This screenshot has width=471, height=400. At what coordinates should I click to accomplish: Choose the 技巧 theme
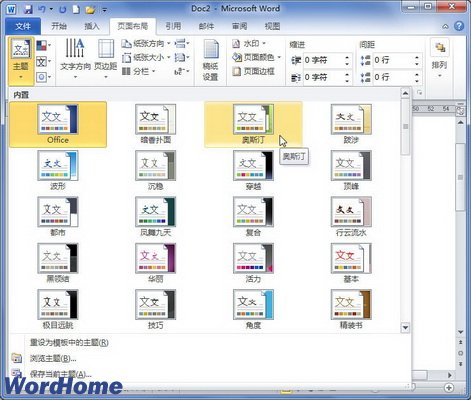coord(155,310)
